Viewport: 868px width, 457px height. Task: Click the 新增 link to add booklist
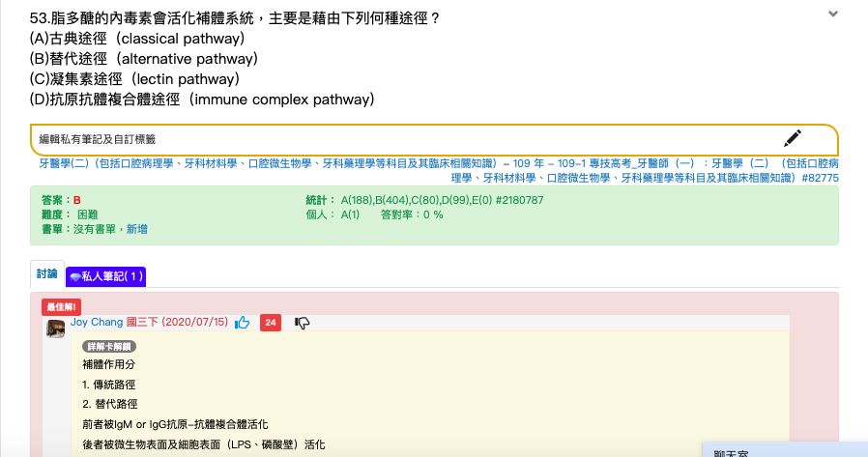tap(135, 229)
